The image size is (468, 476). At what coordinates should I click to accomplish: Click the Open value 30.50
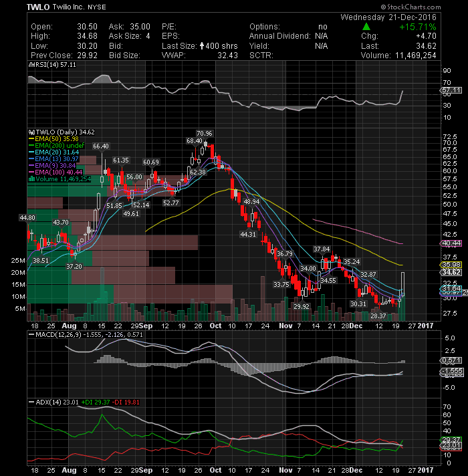tap(87, 27)
